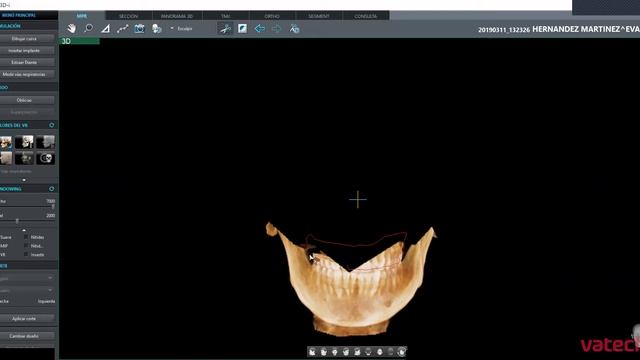Click the Insertar implante button
The image size is (640, 360).
pos(24,51)
